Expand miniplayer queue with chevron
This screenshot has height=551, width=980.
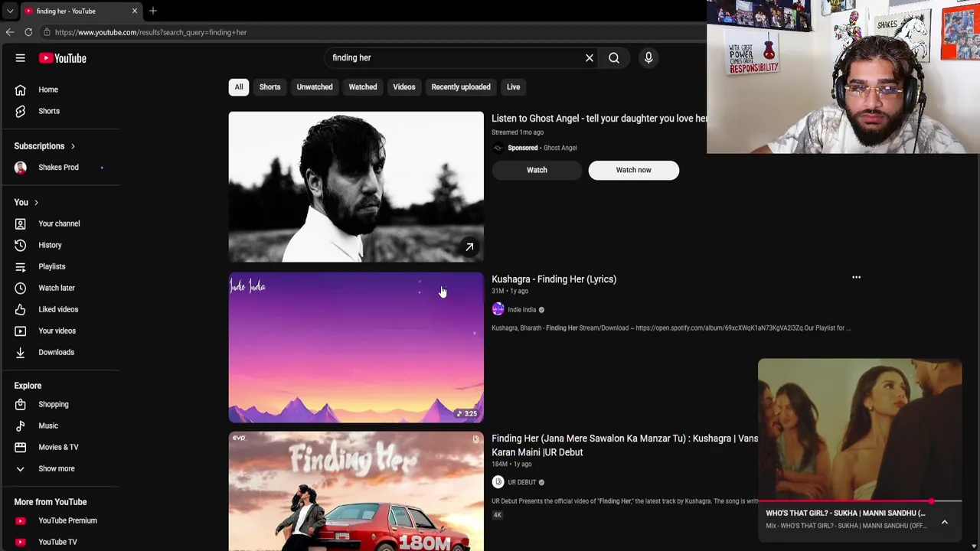click(x=945, y=522)
